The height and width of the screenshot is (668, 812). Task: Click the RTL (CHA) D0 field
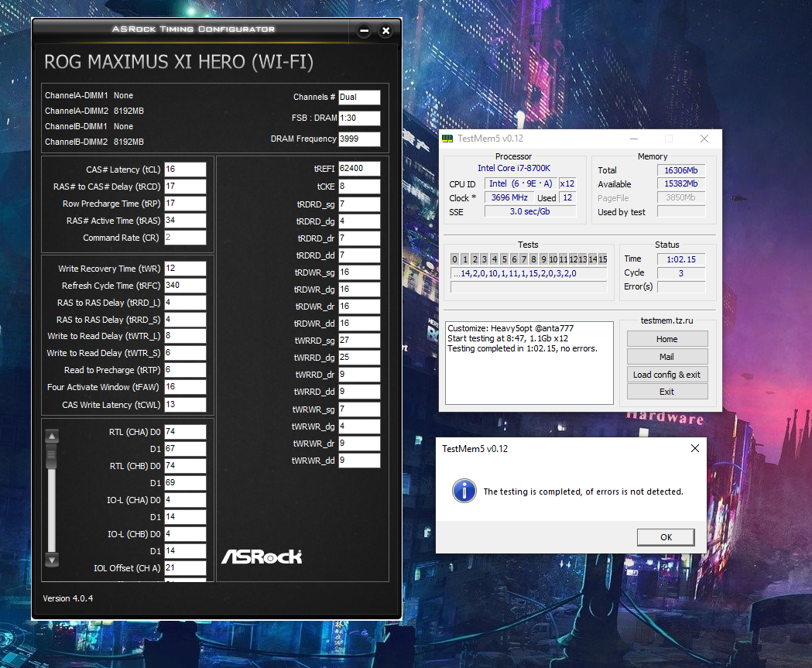[x=186, y=432]
